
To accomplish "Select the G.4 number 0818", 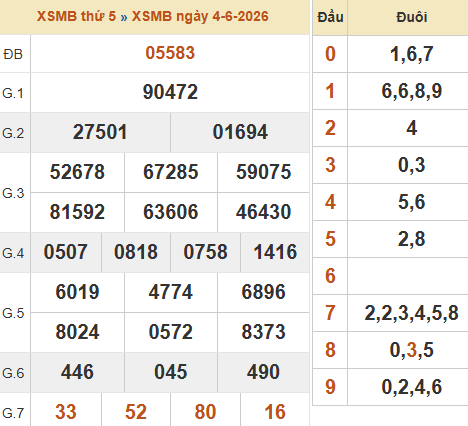I will click(x=136, y=252).
